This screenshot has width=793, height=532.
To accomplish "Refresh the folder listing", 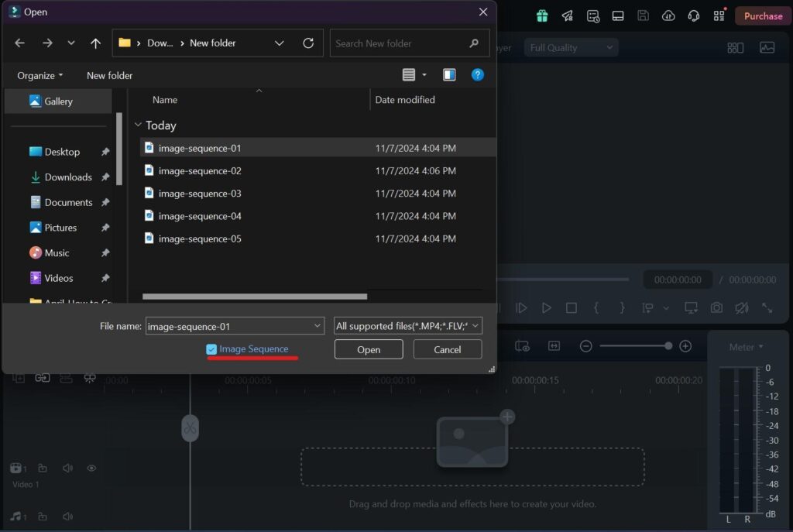I will (308, 43).
